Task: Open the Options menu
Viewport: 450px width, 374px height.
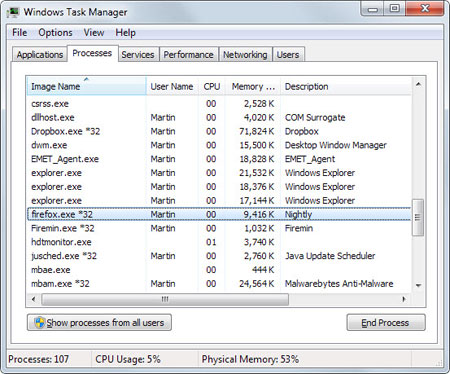Action: pyautogui.click(x=55, y=33)
